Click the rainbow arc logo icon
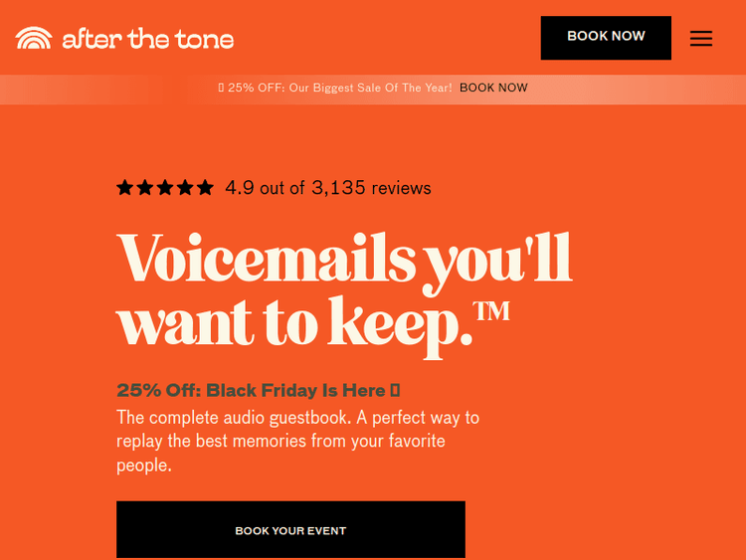The width and height of the screenshot is (746, 560). 34,38
